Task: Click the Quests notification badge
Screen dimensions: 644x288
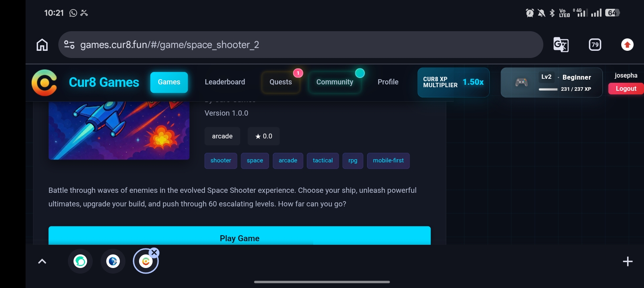Action: pyautogui.click(x=298, y=73)
